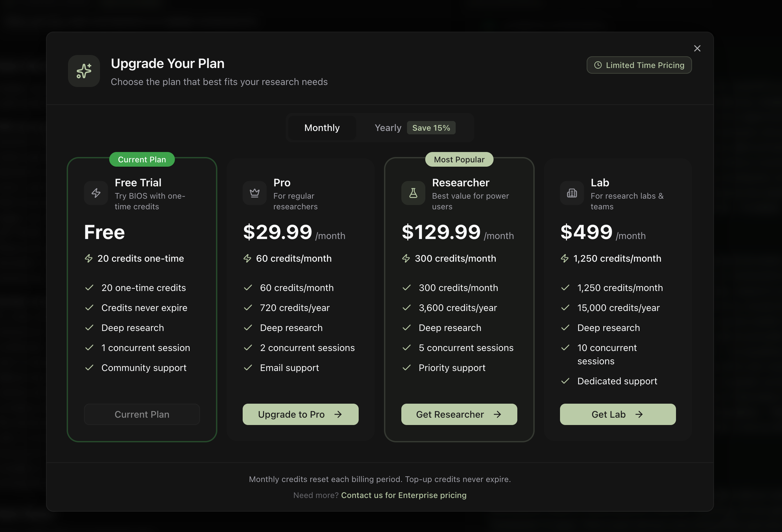This screenshot has height=532, width=782.
Task: Click the green Current Plan badge
Action: [142, 159]
